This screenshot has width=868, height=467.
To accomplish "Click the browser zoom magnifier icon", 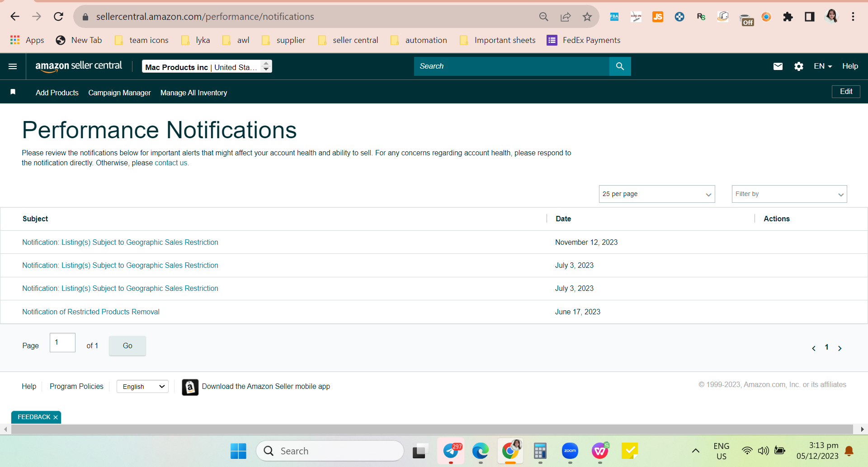I will [544, 17].
